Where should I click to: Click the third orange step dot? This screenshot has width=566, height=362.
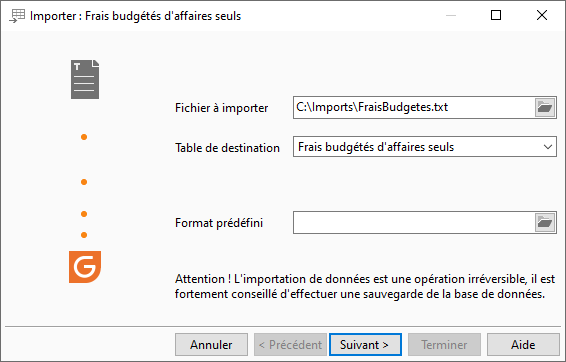click(84, 214)
